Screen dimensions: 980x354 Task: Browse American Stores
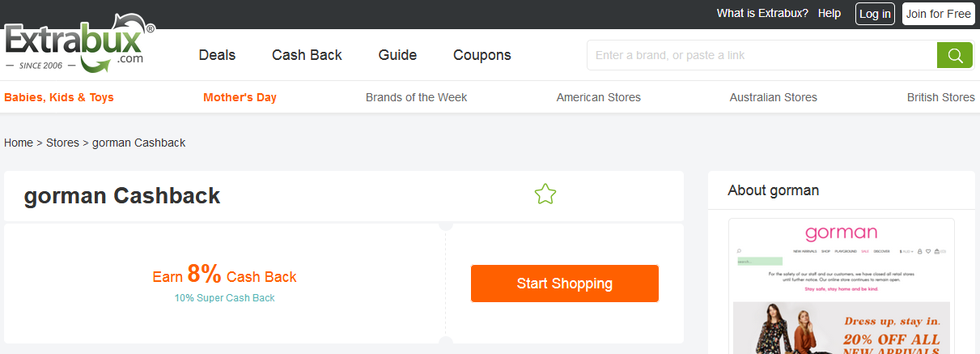coord(598,97)
